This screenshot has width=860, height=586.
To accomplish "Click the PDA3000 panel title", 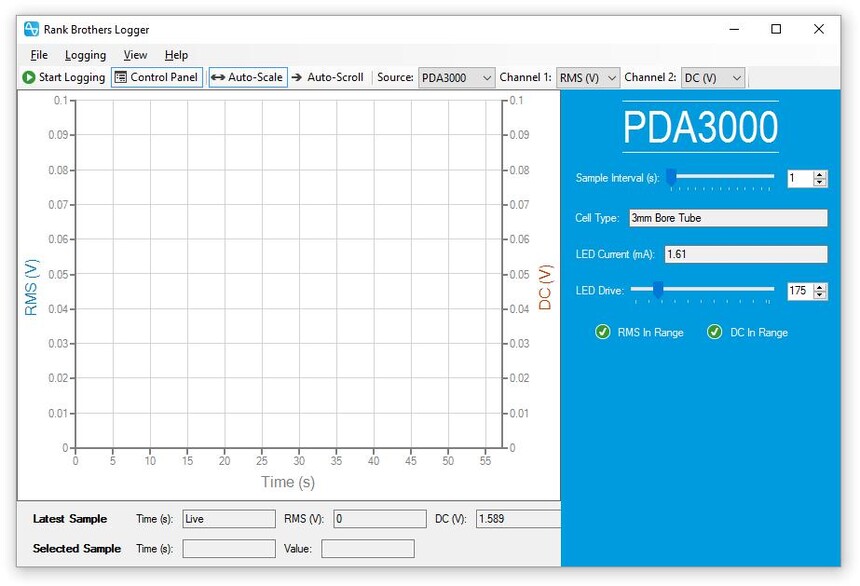I will [700, 127].
